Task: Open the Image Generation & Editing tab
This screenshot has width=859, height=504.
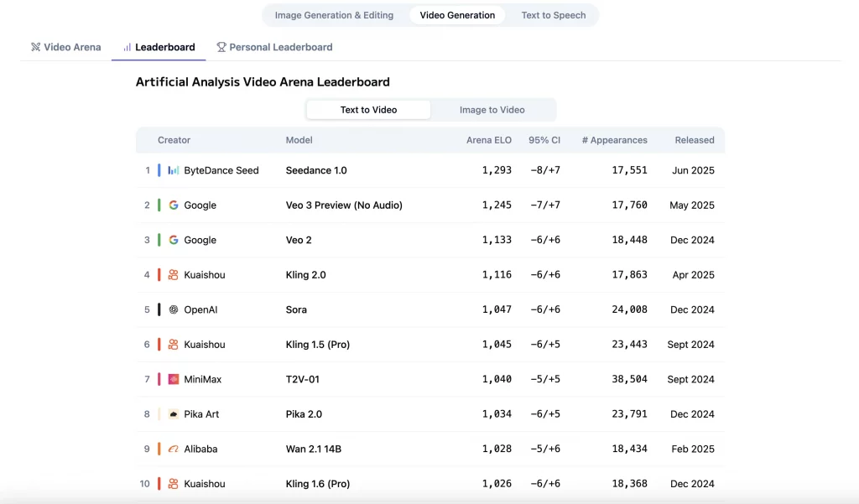Action: click(x=334, y=15)
